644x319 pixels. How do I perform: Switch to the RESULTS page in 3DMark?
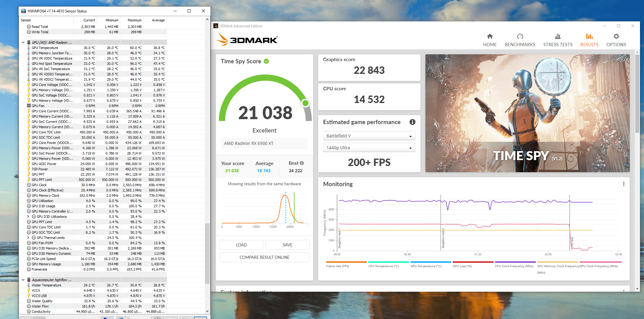[589, 40]
